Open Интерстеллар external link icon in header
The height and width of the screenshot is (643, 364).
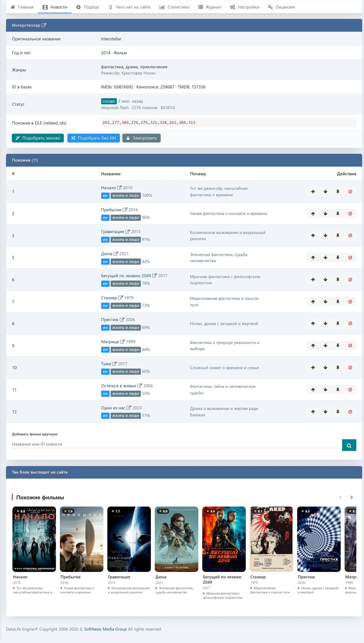point(44,25)
